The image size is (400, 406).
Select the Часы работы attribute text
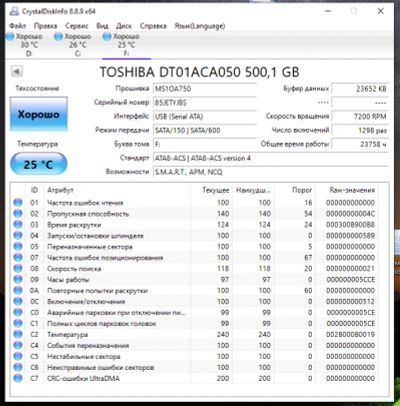[x=68, y=280]
